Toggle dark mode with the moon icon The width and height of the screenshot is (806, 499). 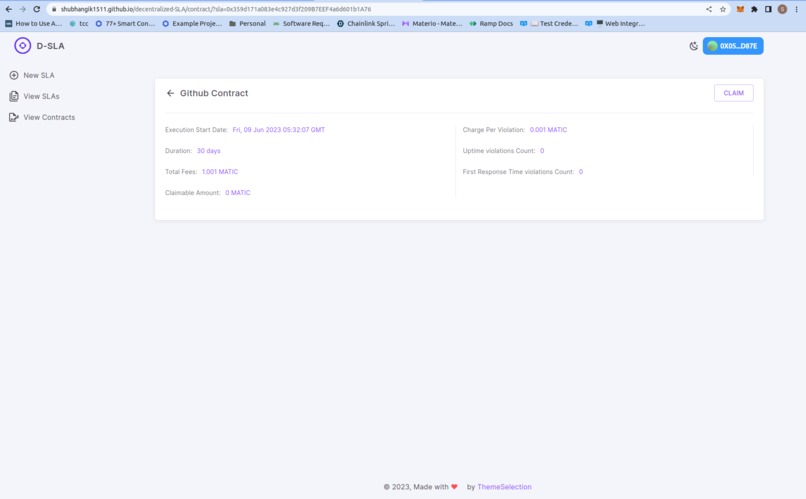click(693, 46)
